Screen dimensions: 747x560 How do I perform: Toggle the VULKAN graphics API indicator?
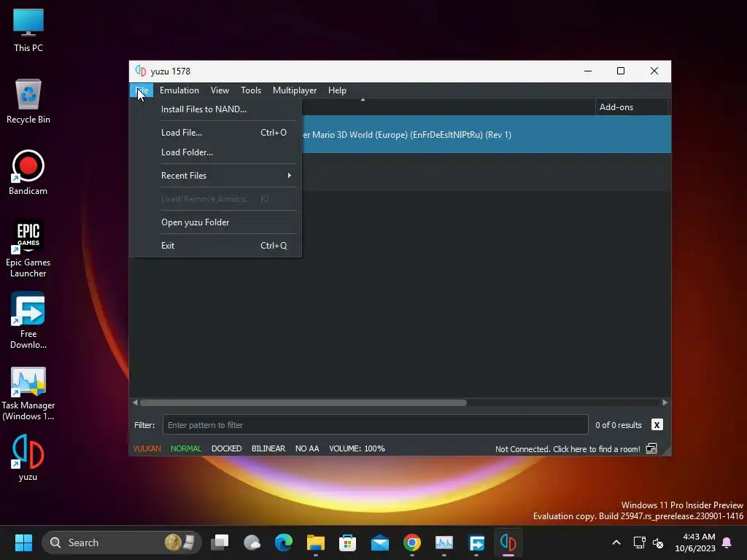click(x=147, y=448)
